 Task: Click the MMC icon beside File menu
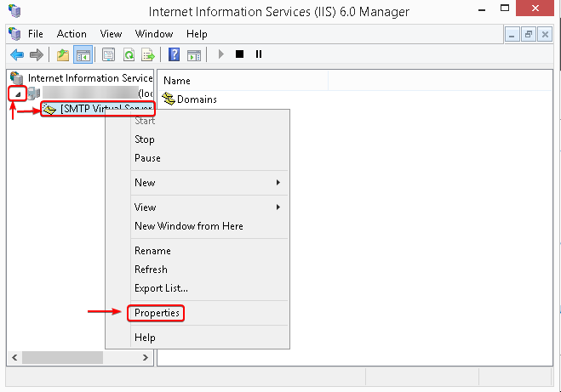[x=14, y=34]
